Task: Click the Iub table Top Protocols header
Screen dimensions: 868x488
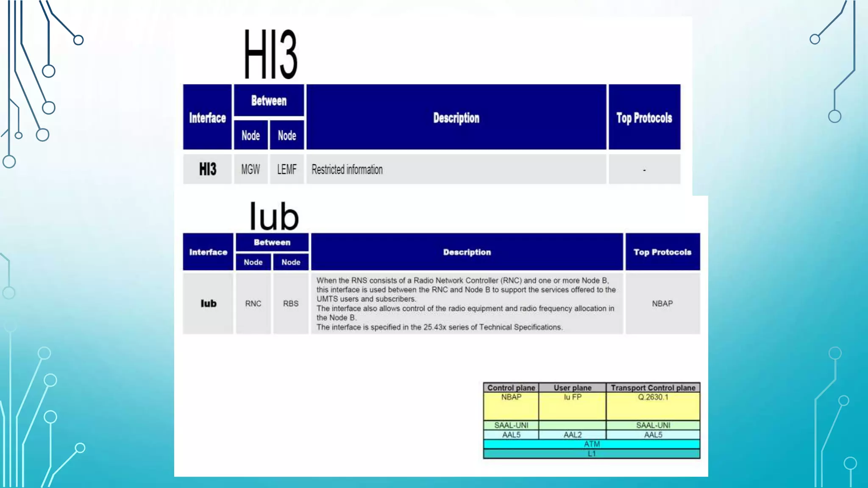Action: tap(662, 252)
